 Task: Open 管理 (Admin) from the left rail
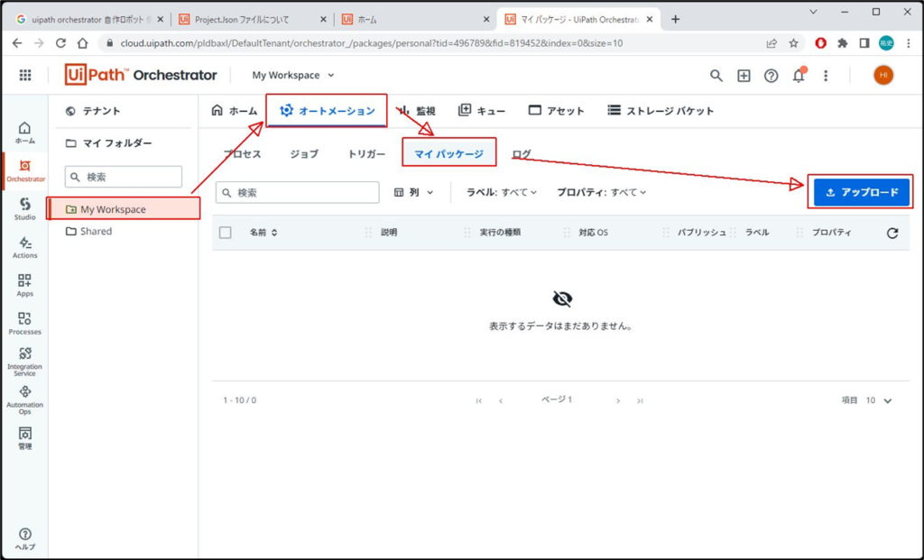click(24, 438)
